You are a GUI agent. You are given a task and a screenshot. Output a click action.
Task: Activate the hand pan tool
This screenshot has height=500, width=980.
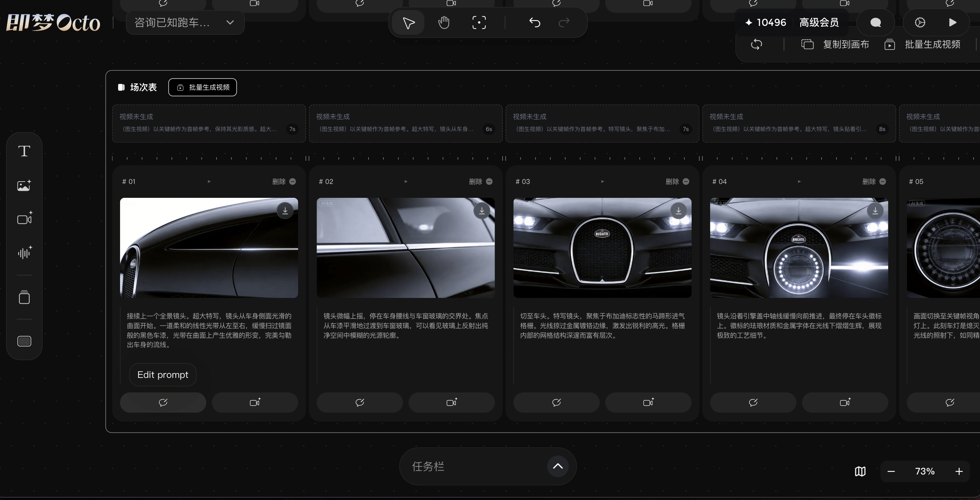pos(444,22)
